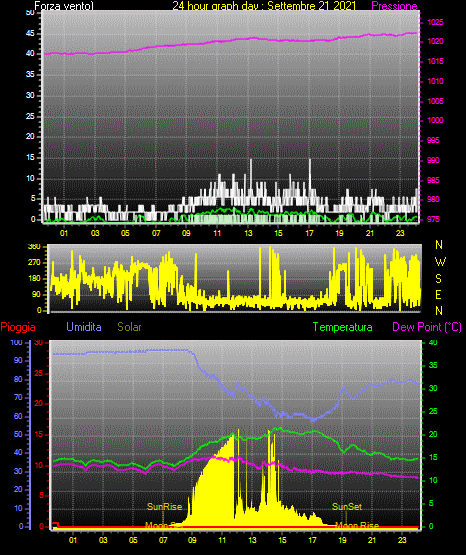Viewport: 466px width, 555px height.
Task: Select the blue 'Umidita' legend label
Action: click(x=84, y=327)
